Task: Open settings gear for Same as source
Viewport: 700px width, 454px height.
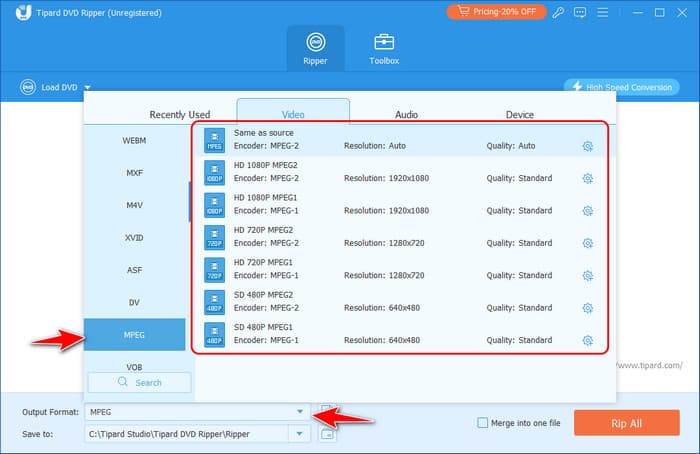Action: pos(588,146)
